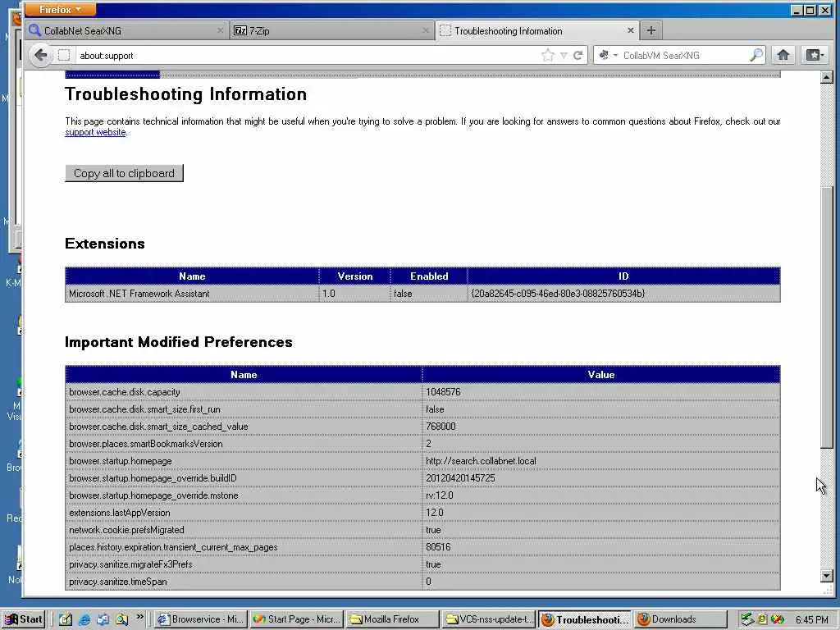
Task: Select the http://search.collabnet.local value
Action: (481, 461)
